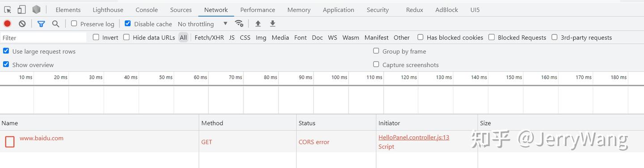The height and width of the screenshot is (168, 644).
Task: Uncheck Disable cache checkbox
Action: click(x=128, y=23)
